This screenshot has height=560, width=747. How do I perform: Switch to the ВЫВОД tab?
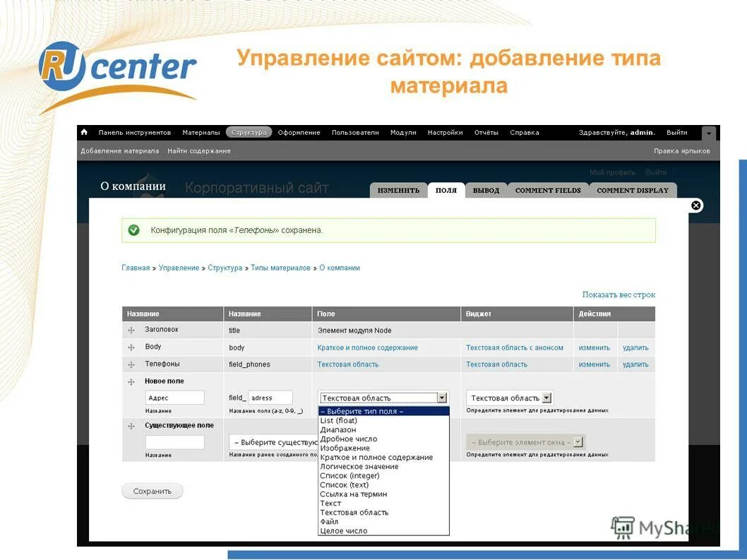pyautogui.click(x=485, y=189)
